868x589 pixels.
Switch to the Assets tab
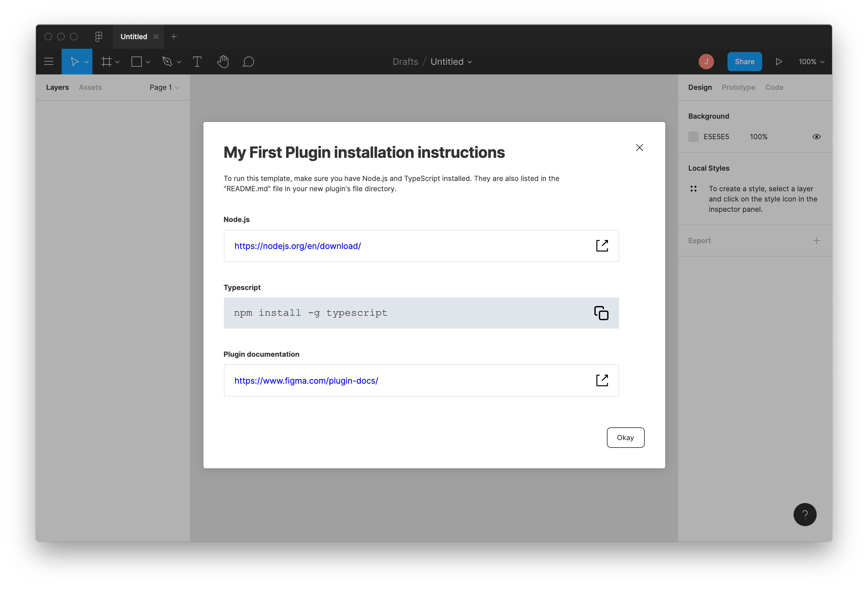(90, 87)
